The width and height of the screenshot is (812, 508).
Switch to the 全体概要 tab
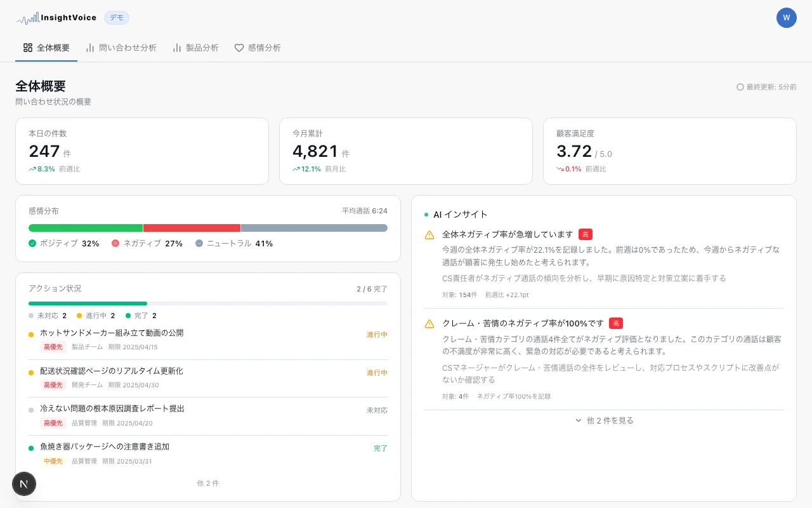pos(46,48)
